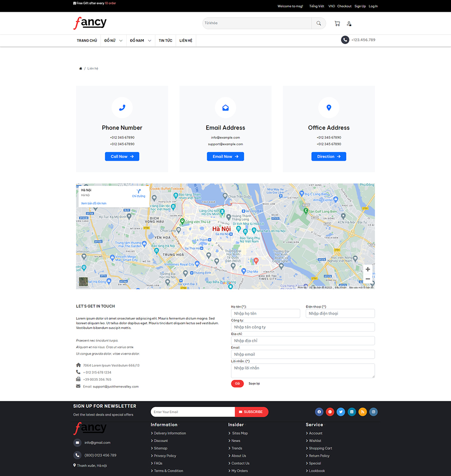Open the LinkedIn social icon

point(352,411)
